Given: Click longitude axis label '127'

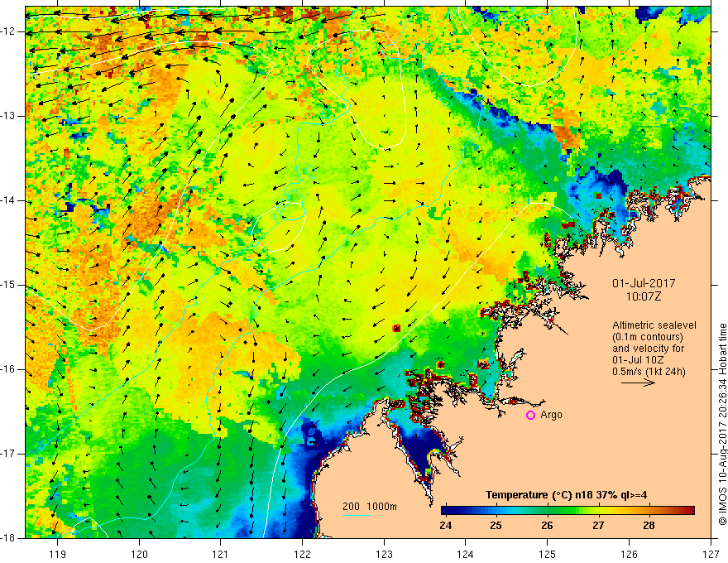Looking at the screenshot, I should (711, 554).
